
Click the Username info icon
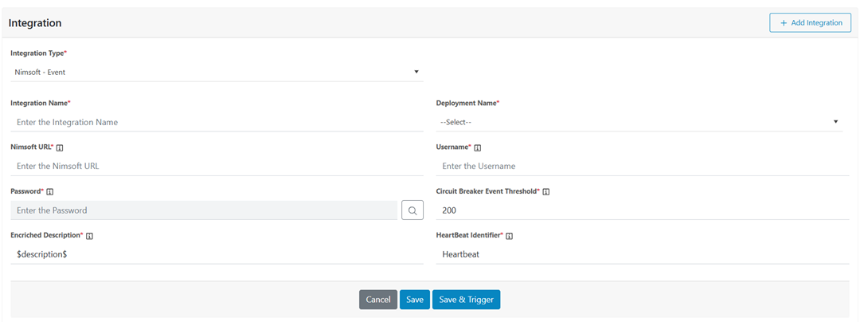(x=478, y=147)
